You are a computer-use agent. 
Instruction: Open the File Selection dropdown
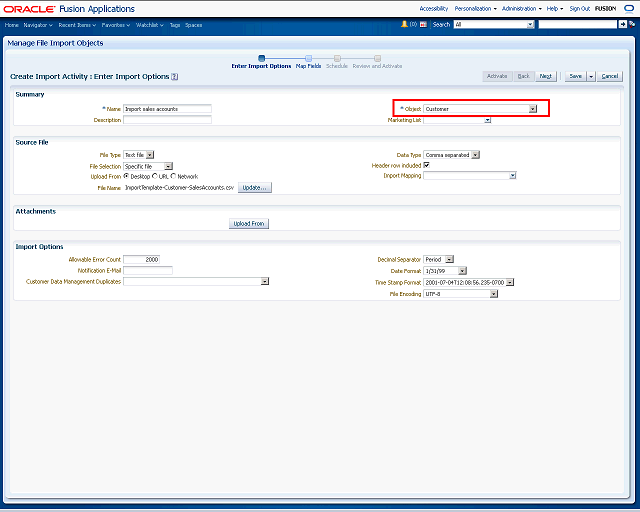coord(168,166)
